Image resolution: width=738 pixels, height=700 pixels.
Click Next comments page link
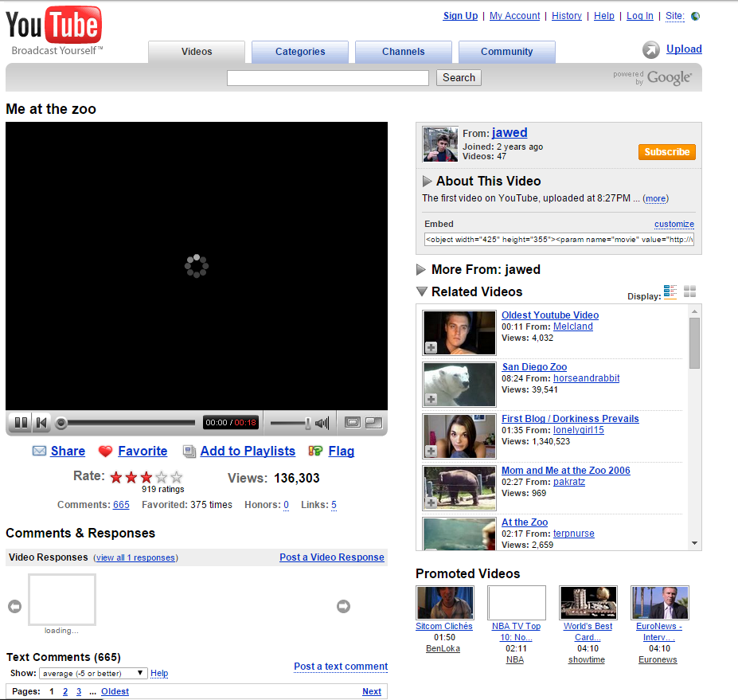tap(371, 691)
